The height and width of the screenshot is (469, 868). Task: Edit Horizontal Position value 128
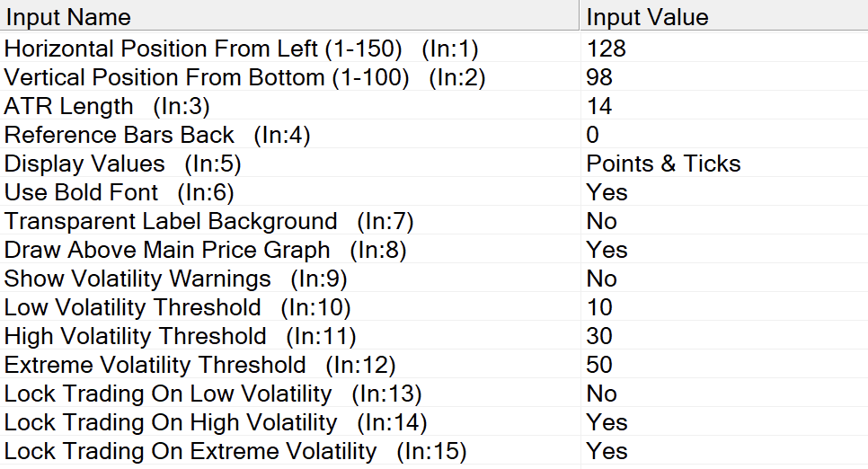pyautogui.click(x=607, y=49)
